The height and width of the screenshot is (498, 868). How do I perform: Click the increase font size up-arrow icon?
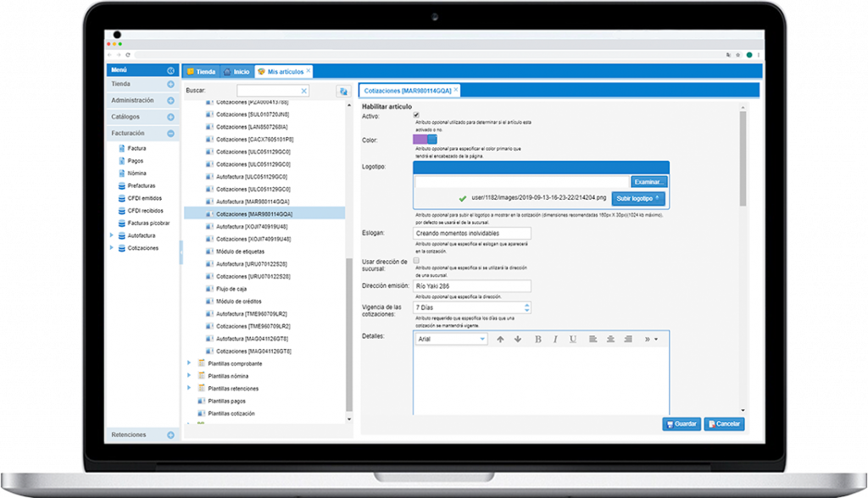pyautogui.click(x=500, y=339)
